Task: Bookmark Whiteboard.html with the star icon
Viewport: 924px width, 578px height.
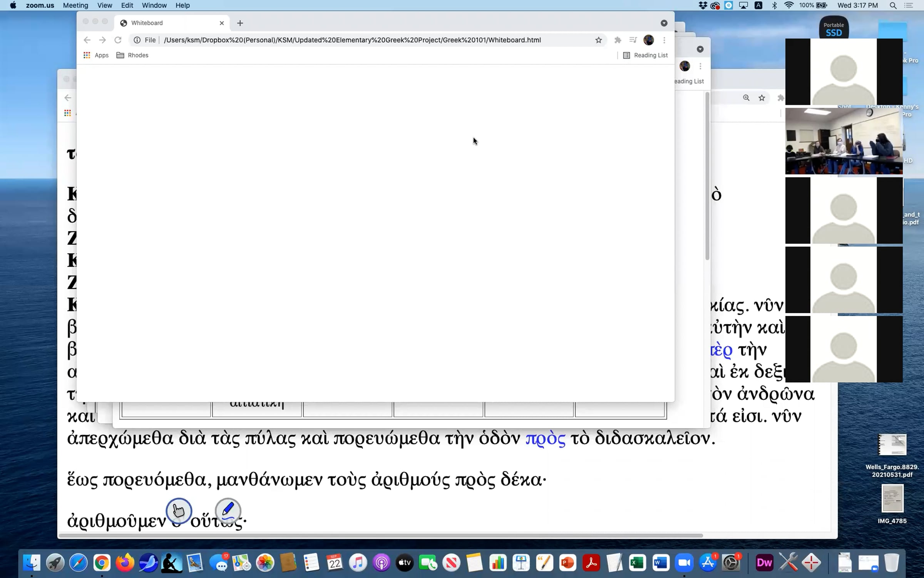Action: [x=598, y=40]
